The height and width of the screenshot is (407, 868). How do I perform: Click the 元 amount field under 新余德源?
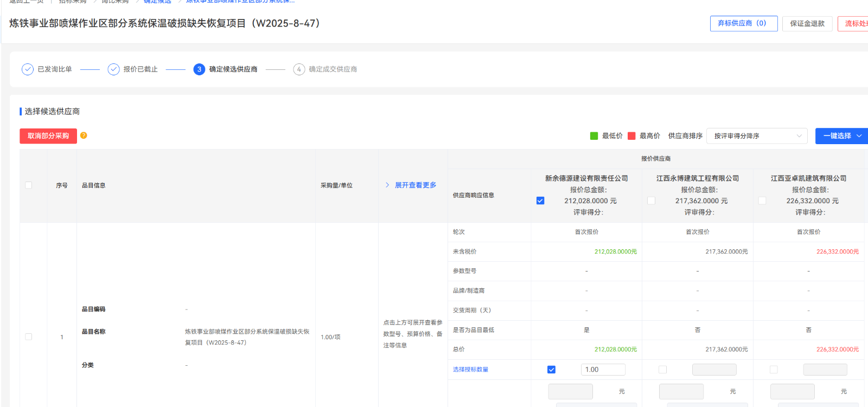click(x=571, y=391)
